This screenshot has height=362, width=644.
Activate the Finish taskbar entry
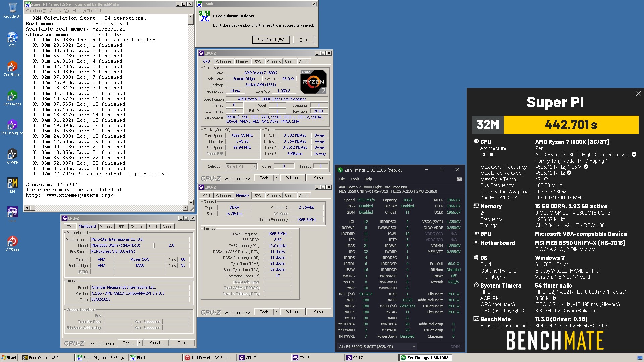(156, 358)
